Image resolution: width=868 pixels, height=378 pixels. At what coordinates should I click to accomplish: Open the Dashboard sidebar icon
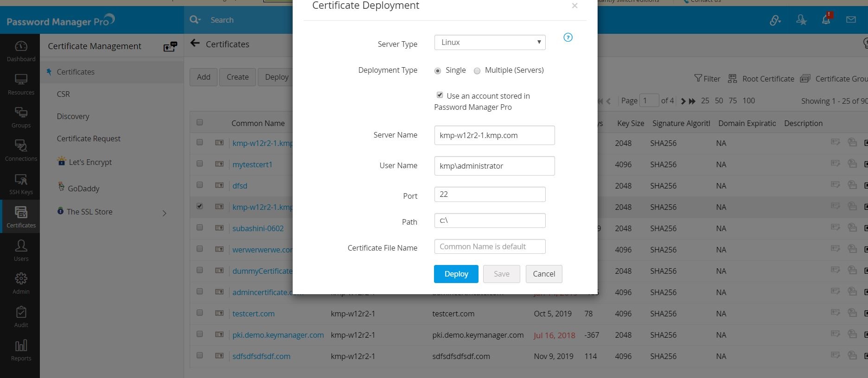21,47
